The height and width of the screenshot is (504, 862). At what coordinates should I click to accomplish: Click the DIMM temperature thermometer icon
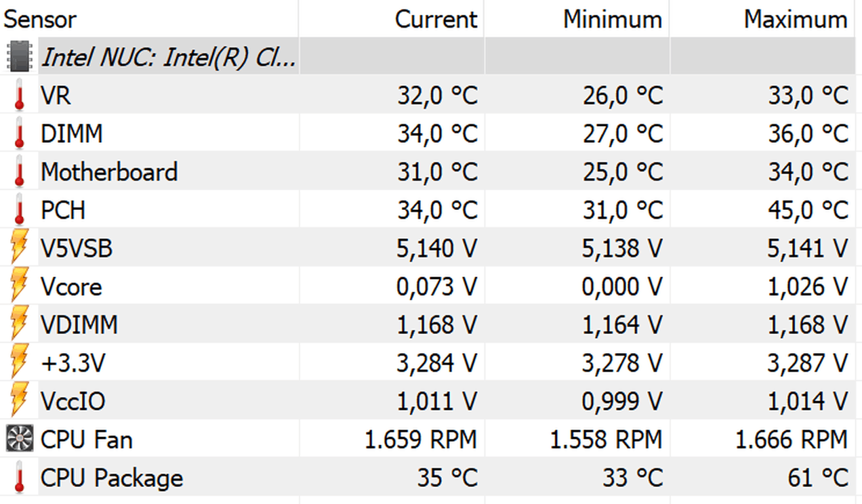click(19, 133)
